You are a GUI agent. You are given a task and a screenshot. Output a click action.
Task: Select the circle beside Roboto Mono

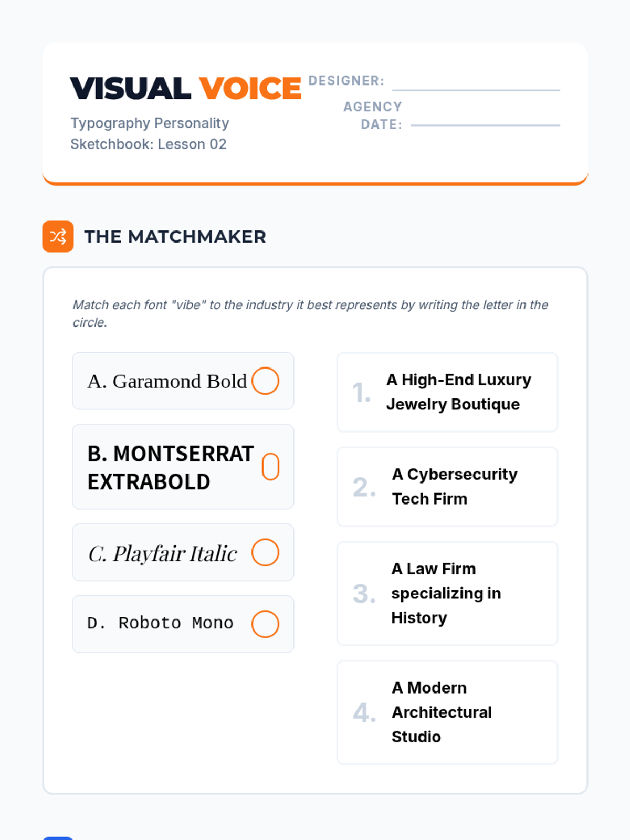point(265,624)
